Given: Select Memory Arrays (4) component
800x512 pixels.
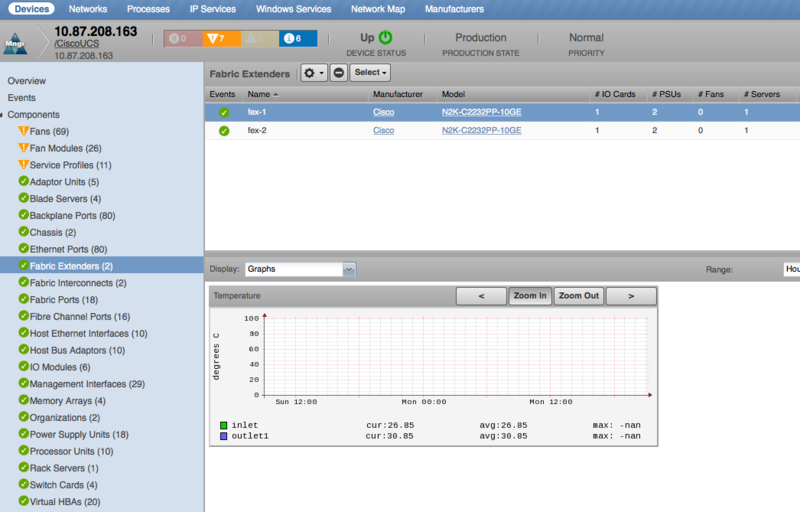Looking at the screenshot, I should click(x=67, y=401).
